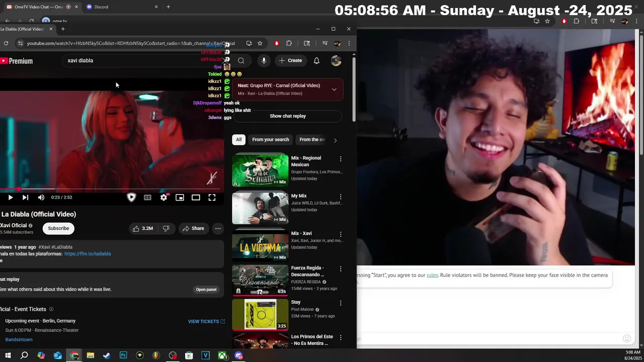The width and height of the screenshot is (644, 362).
Task: Click the YouTube search magnifier button
Action: 241,61
